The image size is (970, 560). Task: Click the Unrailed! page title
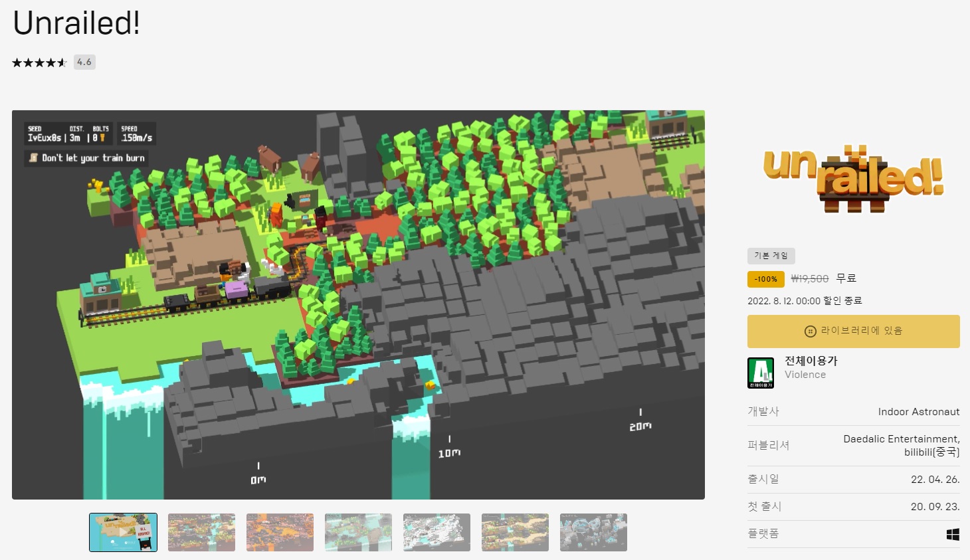pos(76,23)
